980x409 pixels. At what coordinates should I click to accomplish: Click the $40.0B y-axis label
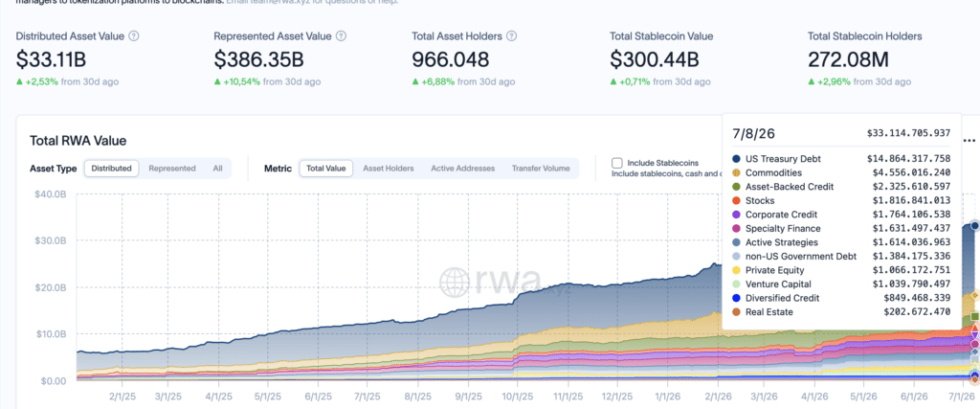pos(51,194)
